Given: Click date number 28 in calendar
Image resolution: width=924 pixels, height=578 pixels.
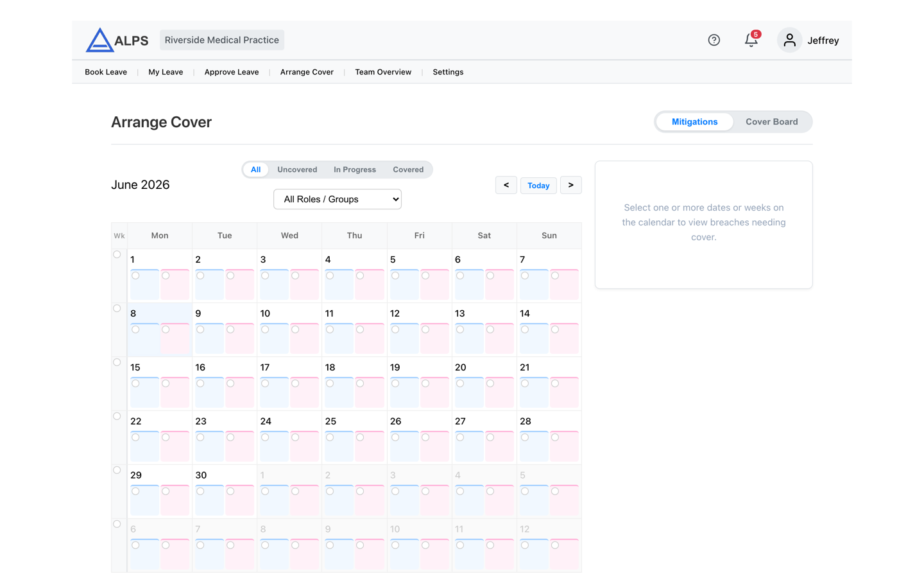Looking at the screenshot, I should click(x=526, y=421).
